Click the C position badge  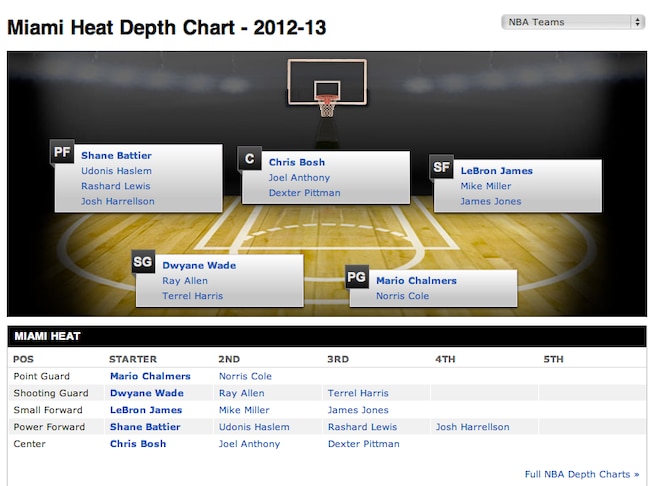pyautogui.click(x=250, y=159)
